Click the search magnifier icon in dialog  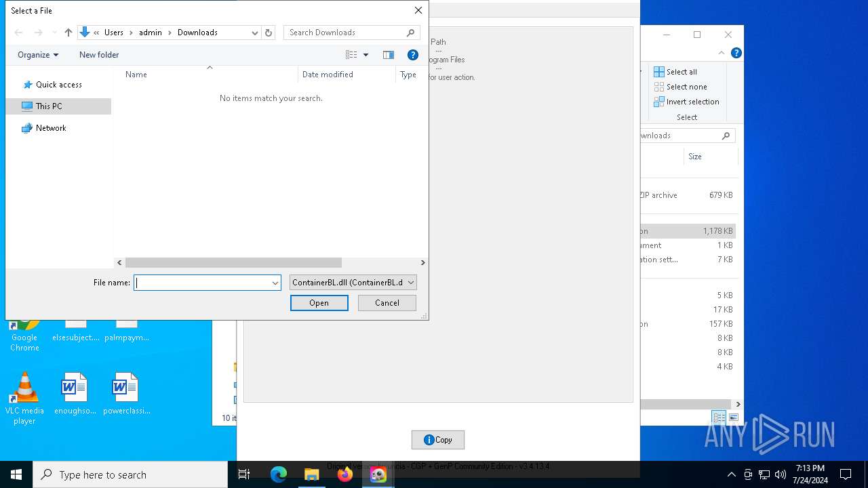[x=411, y=33]
